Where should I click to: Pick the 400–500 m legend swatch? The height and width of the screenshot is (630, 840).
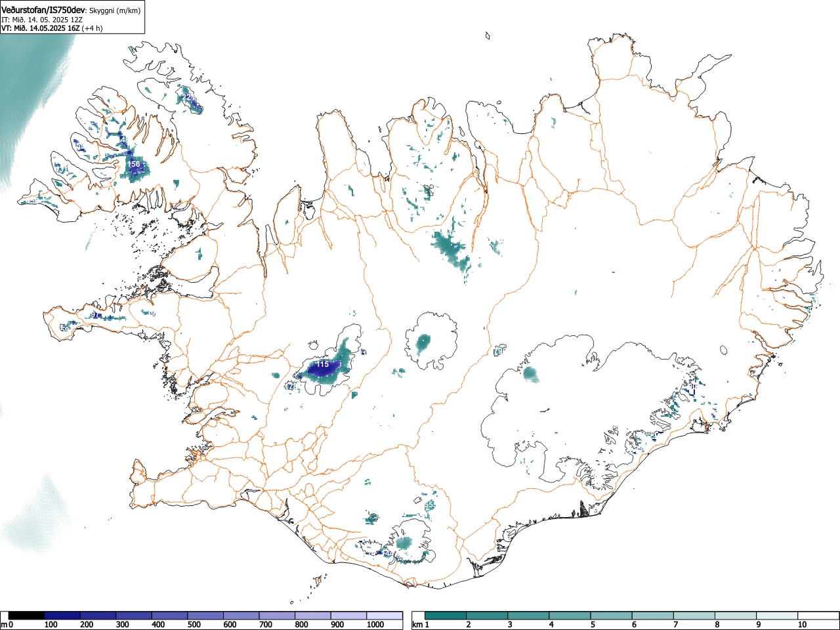point(170,616)
